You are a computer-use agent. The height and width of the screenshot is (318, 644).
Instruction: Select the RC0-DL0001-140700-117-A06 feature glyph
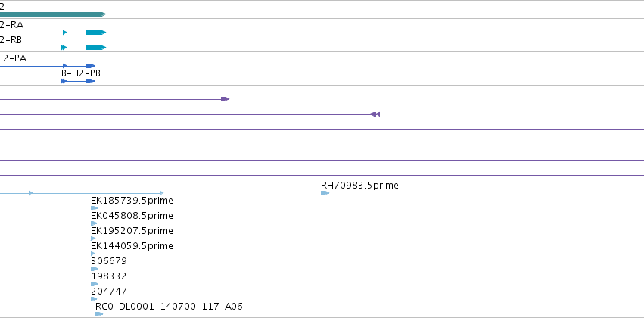click(x=99, y=314)
